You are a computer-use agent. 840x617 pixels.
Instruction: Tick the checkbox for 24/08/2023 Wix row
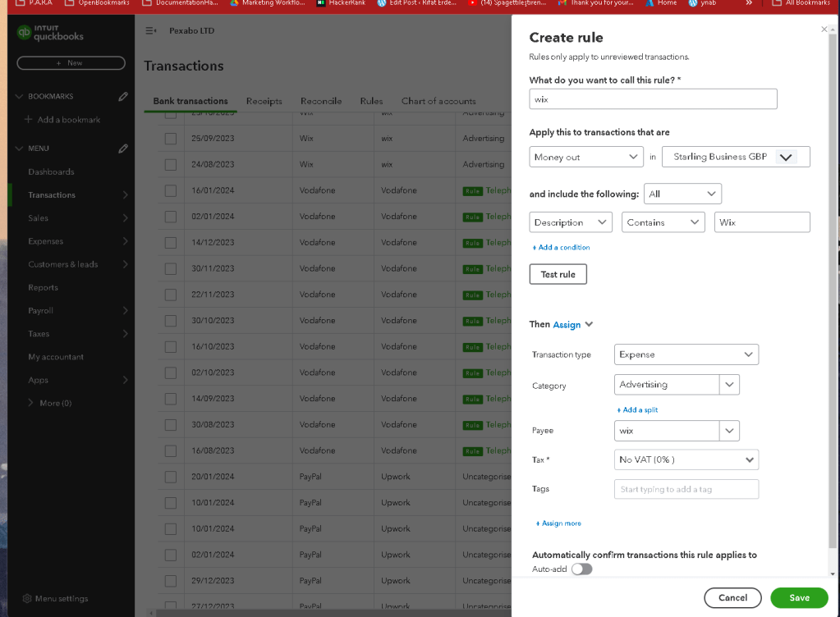tap(171, 164)
